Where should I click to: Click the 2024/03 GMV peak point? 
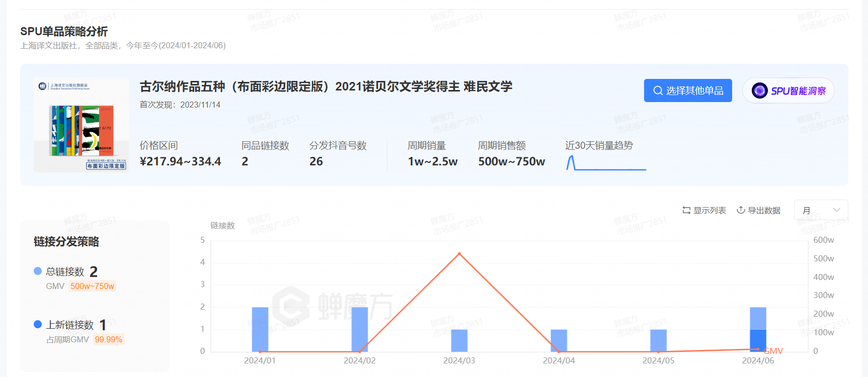[459, 253]
